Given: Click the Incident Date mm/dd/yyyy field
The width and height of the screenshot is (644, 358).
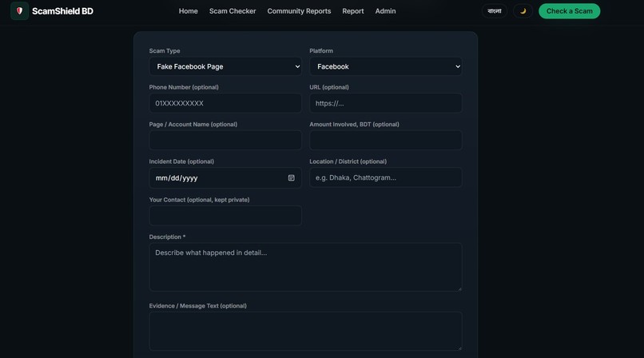Looking at the screenshot, I should click(x=225, y=177).
